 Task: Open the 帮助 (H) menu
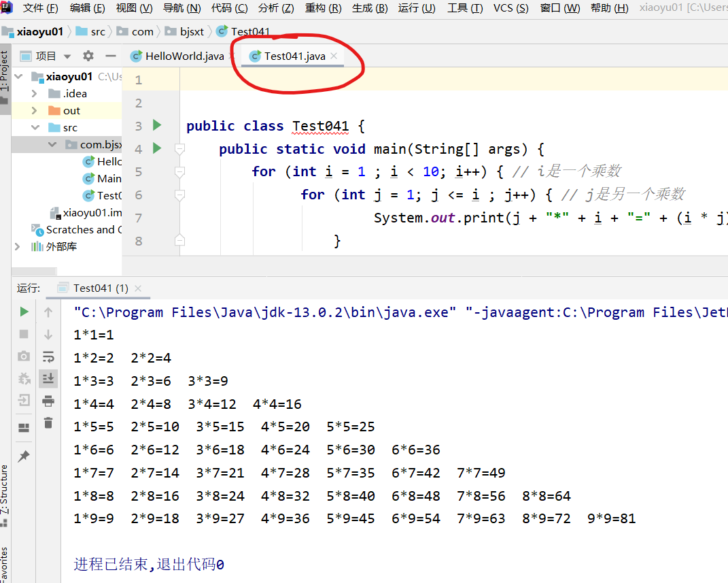click(x=609, y=8)
